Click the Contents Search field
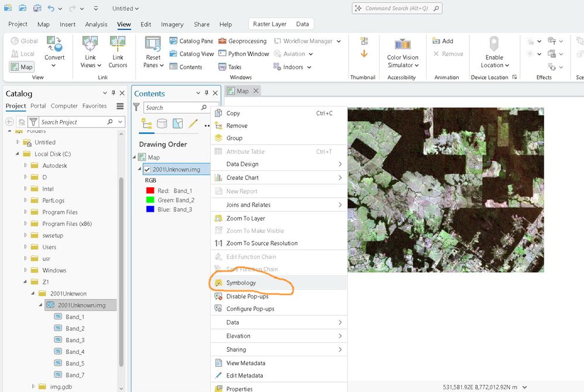Viewport: 584px width, 392px height. click(x=176, y=108)
